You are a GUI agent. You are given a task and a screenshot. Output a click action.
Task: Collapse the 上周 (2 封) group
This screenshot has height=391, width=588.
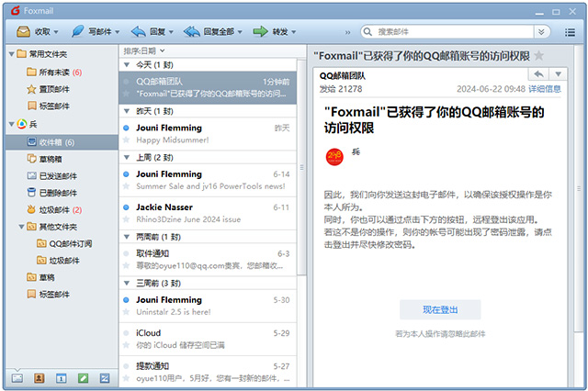coord(127,157)
